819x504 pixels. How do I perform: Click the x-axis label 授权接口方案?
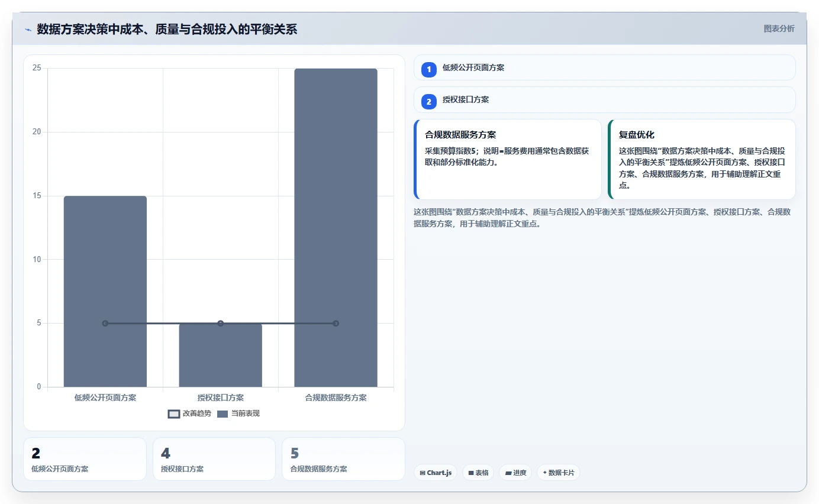point(221,398)
